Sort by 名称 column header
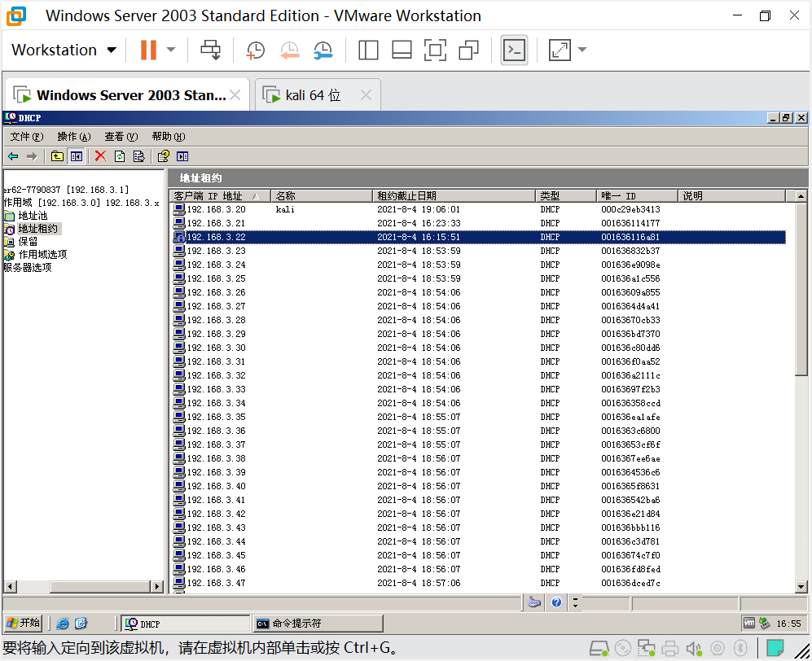 (x=322, y=196)
